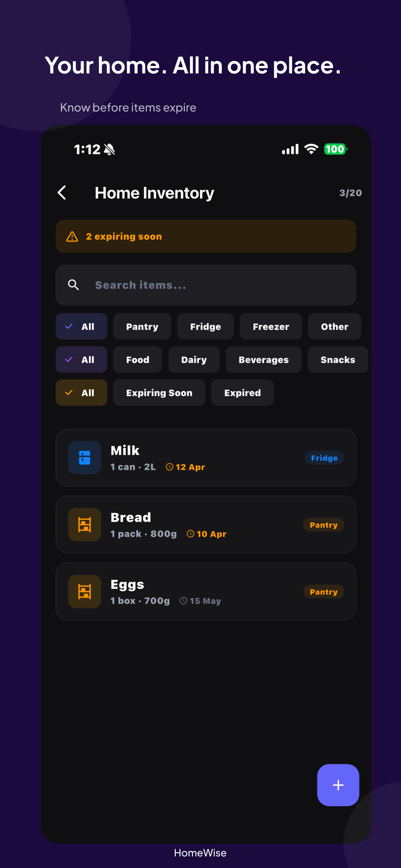Toggle the All categories filter chip
This screenshot has width=401, height=868.
point(81,360)
